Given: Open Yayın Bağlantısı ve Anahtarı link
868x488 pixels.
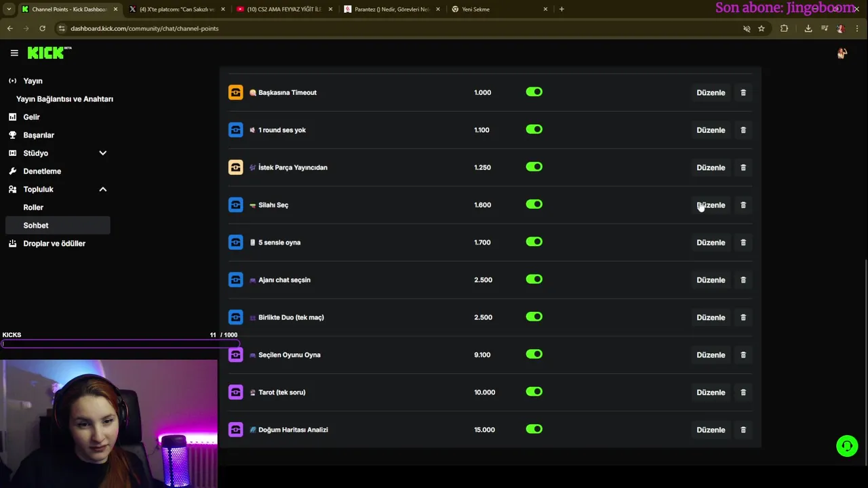Looking at the screenshot, I should coord(64,99).
